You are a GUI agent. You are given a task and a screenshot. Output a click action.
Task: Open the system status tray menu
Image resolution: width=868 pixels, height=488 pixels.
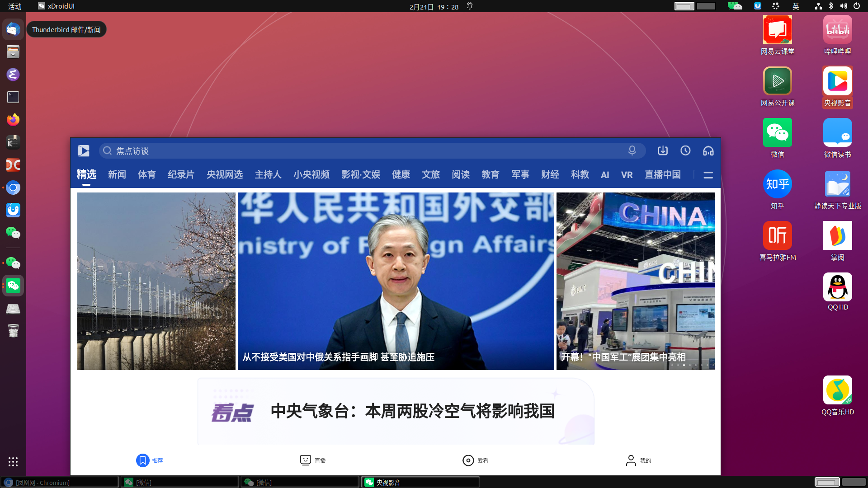[x=836, y=6]
